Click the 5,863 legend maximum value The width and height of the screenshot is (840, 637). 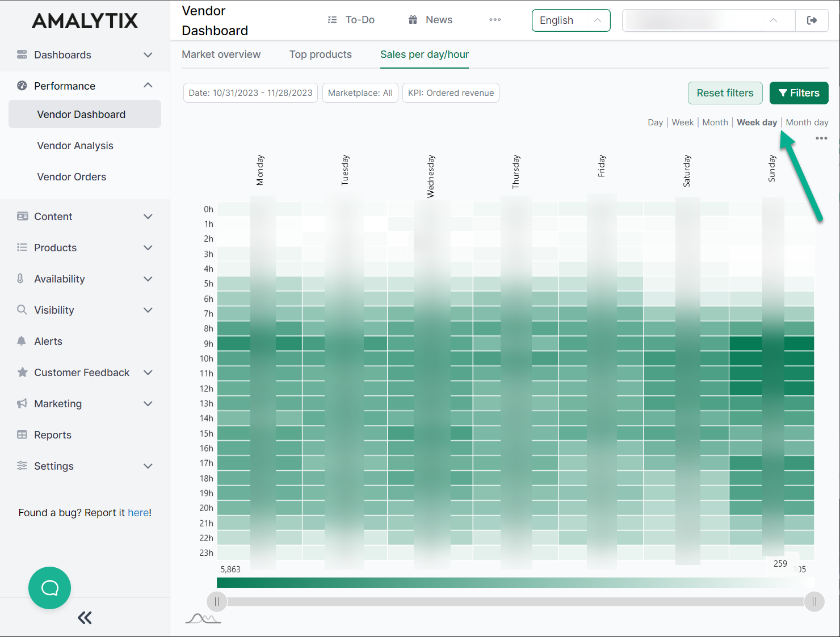pyautogui.click(x=230, y=569)
